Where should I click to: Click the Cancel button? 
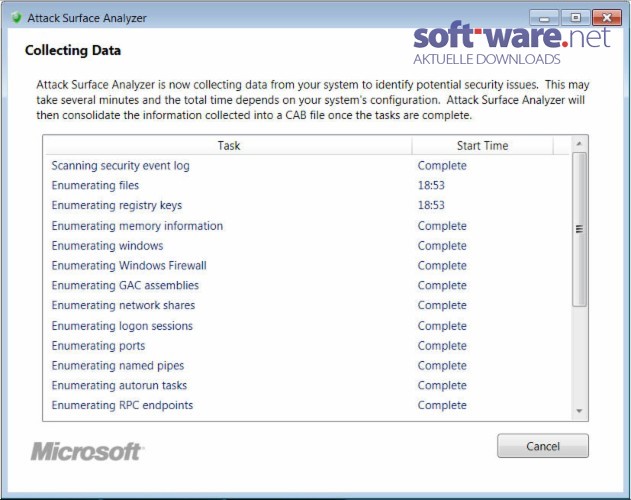pyautogui.click(x=542, y=446)
